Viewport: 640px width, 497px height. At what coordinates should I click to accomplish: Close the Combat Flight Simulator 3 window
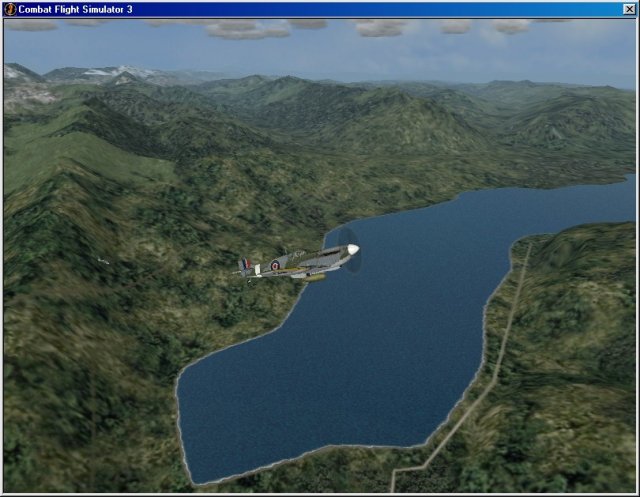click(x=629, y=9)
